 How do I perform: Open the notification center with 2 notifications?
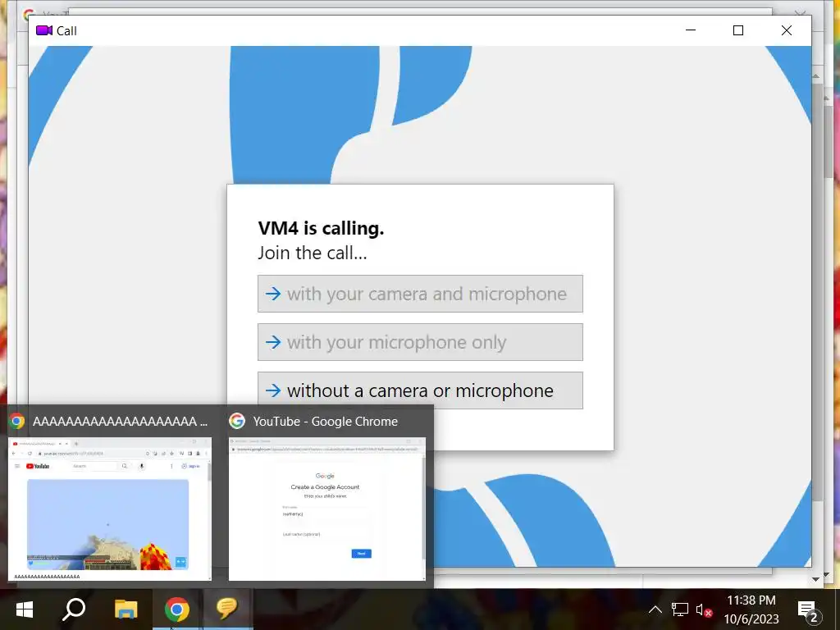point(808,609)
